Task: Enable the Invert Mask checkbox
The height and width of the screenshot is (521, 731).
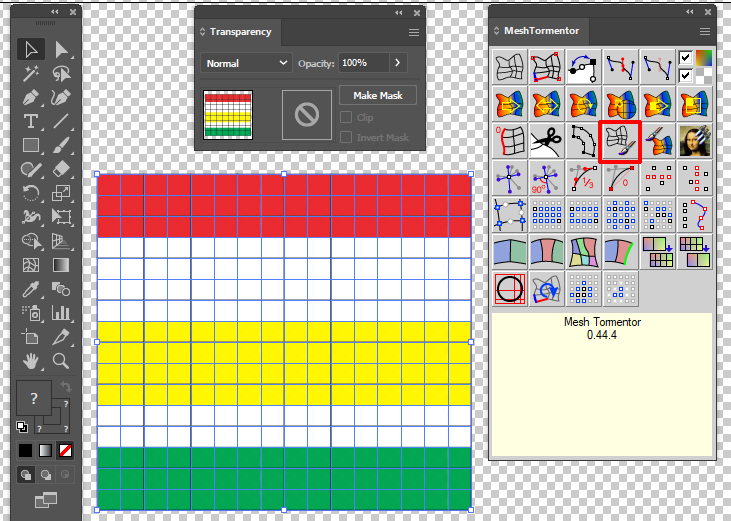Action: click(x=347, y=137)
